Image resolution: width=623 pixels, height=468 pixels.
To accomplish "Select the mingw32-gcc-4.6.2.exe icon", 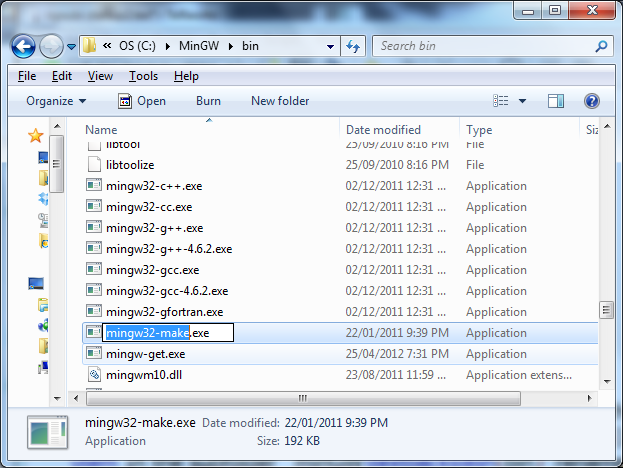I will 94,290.
